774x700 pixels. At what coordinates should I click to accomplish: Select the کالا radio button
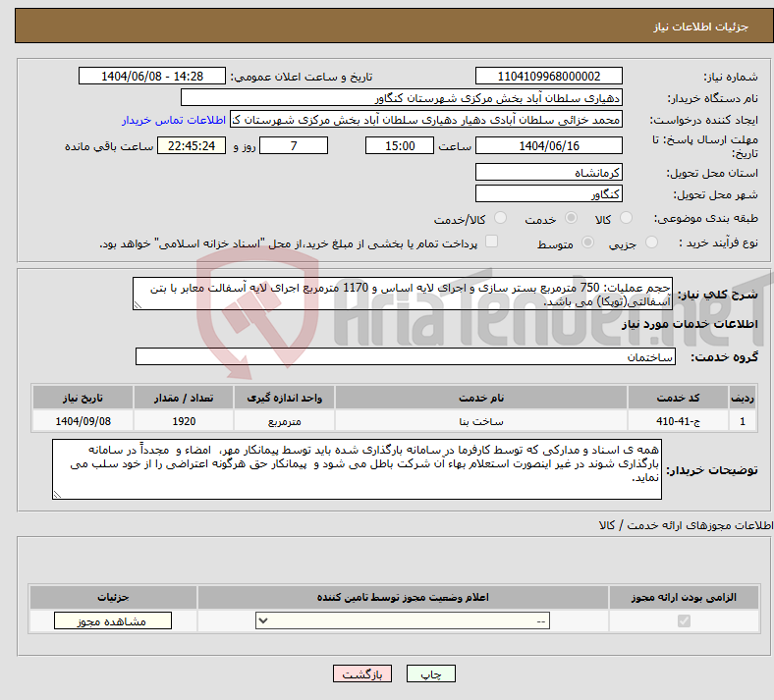pyautogui.click(x=626, y=218)
